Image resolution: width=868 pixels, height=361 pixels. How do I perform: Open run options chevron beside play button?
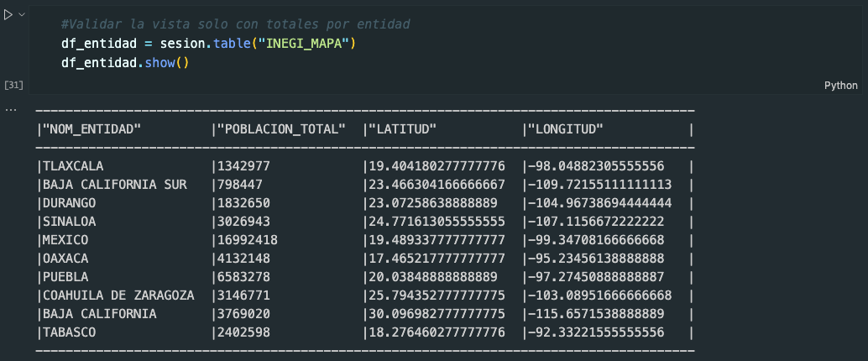tap(22, 15)
